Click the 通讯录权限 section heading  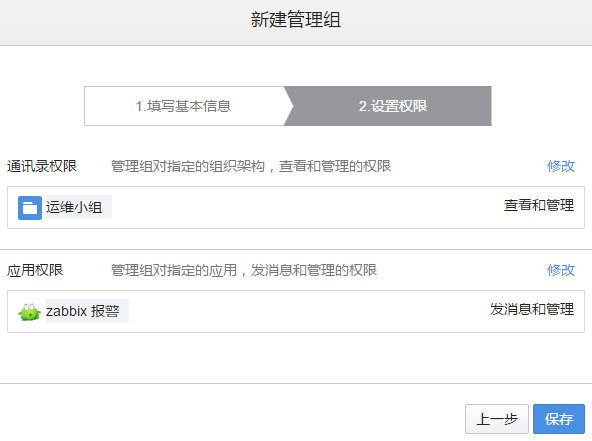(42, 166)
